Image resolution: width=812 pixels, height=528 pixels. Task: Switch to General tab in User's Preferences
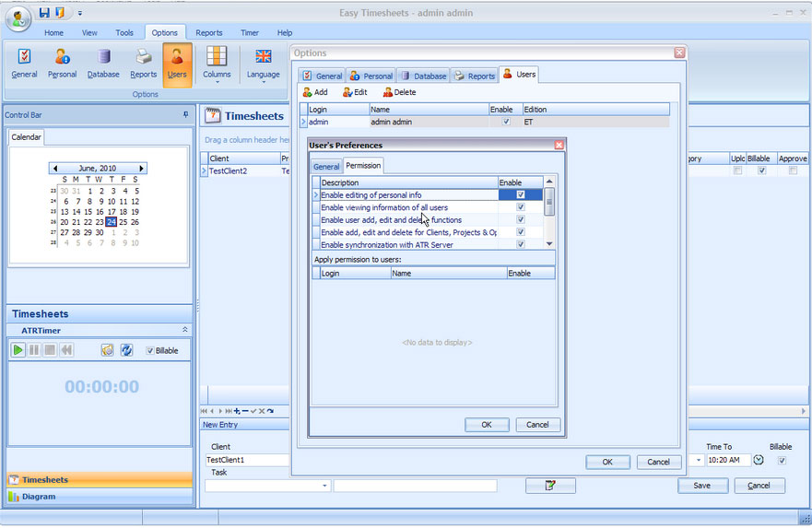click(326, 167)
